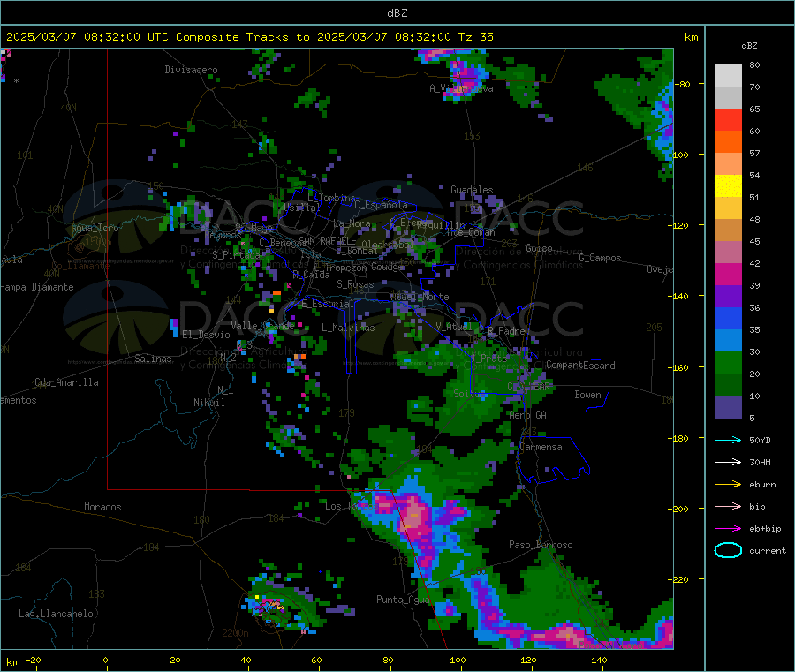Click the 35 dBZ blue legend swatch

(x=728, y=318)
